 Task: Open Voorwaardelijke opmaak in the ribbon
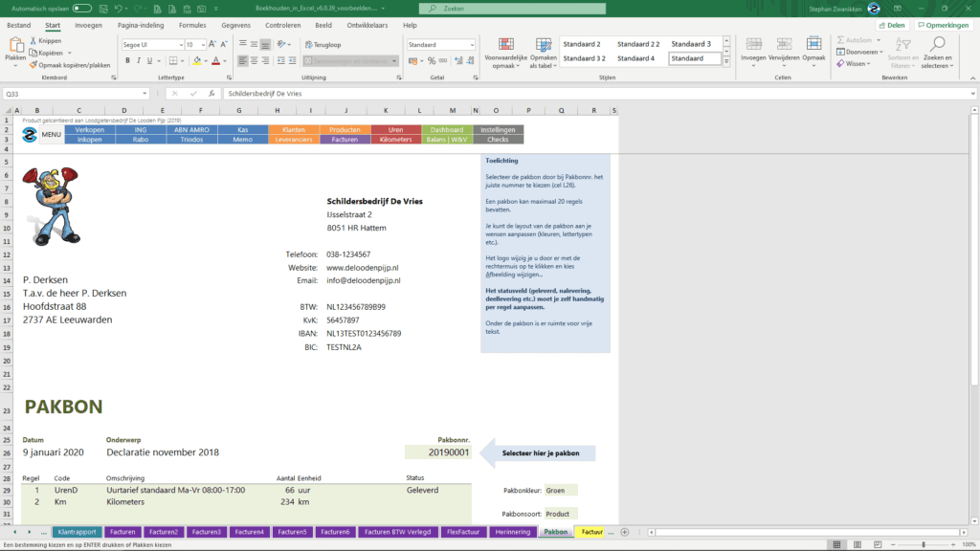507,53
